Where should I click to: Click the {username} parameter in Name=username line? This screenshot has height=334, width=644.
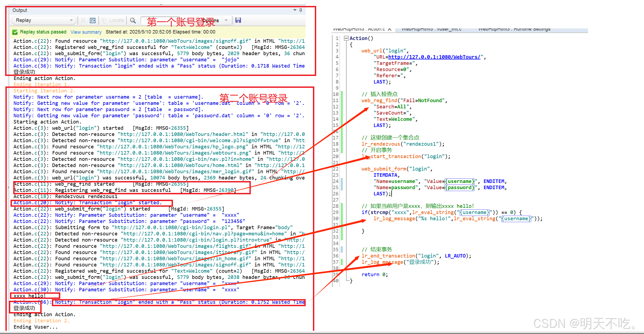coord(459,181)
